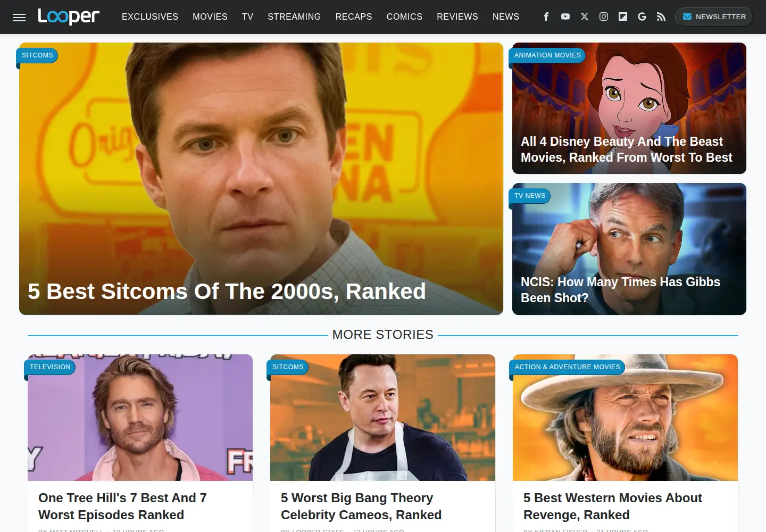
Task: Open '5 Best Sitcoms Of The 2000s' headline
Action: [x=227, y=292]
